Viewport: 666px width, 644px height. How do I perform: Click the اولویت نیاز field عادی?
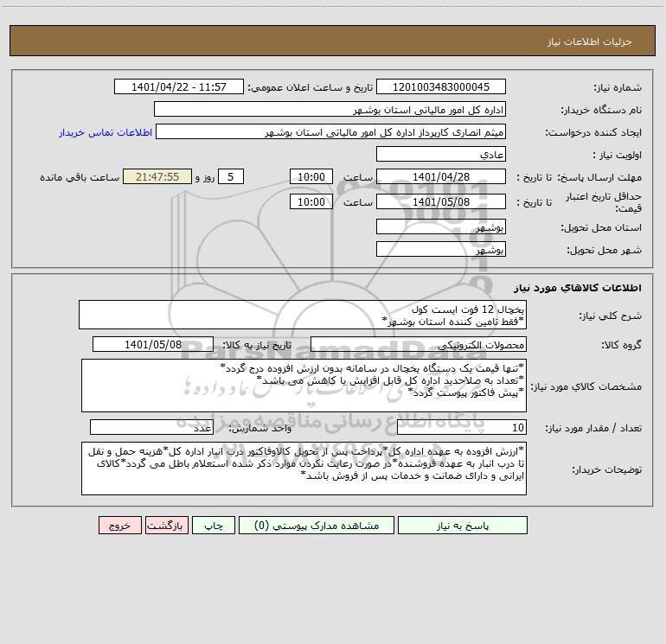coord(441,154)
